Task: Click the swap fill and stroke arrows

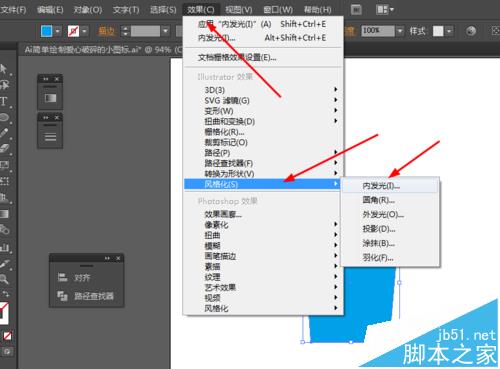Action: pyautogui.click(x=6, y=294)
